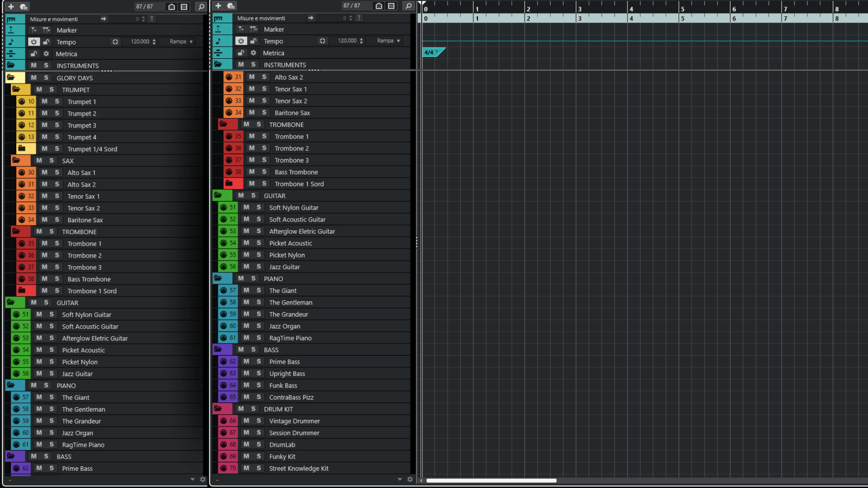Click search magnifier in left track list
The width and height of the screenshot is (868, 488).
tap(201, 7)
